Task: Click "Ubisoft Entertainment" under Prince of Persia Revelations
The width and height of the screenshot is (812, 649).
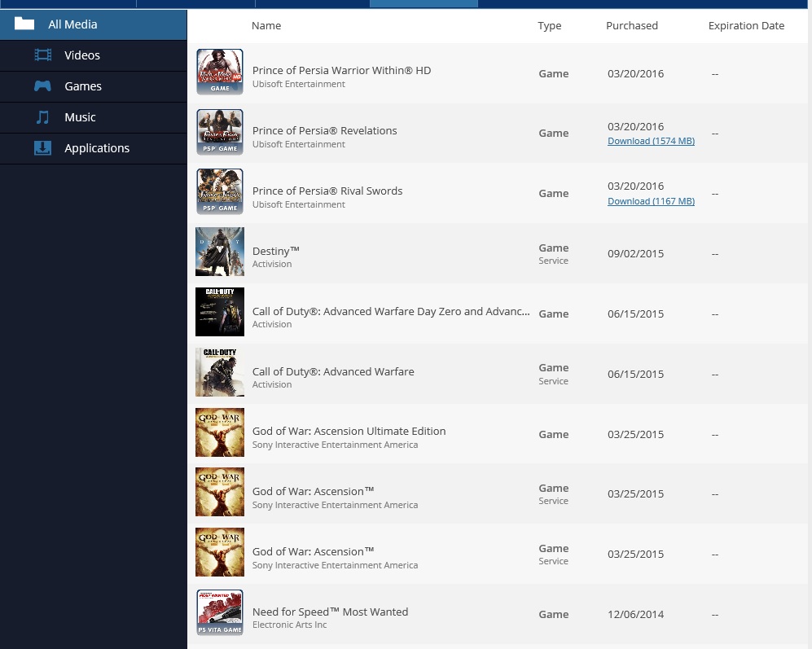Action: tap(298, 144)
